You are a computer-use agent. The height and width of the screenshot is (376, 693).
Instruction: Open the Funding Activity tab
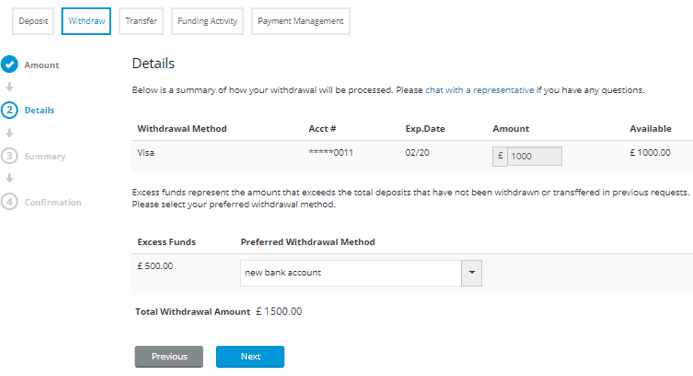(x=207, y=21)
